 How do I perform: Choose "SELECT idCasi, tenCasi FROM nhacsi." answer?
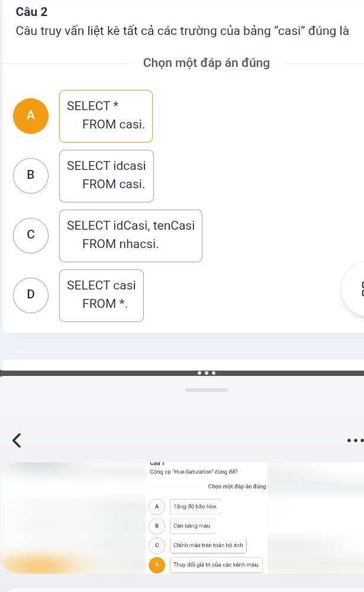(131, 236)
